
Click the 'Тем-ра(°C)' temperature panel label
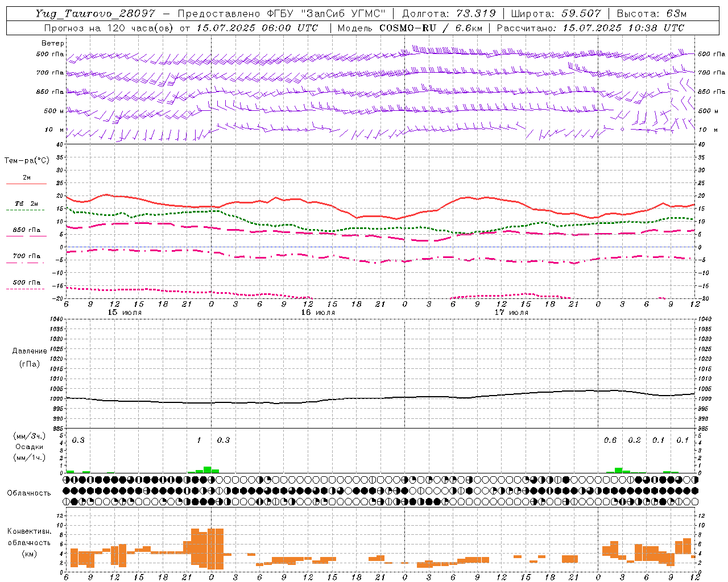point(27,161)
